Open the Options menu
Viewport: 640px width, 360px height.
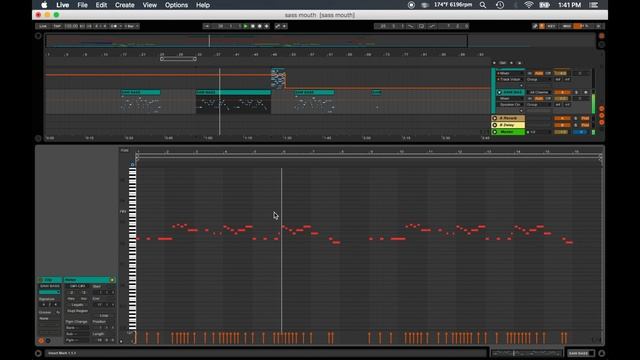[176, 5]
